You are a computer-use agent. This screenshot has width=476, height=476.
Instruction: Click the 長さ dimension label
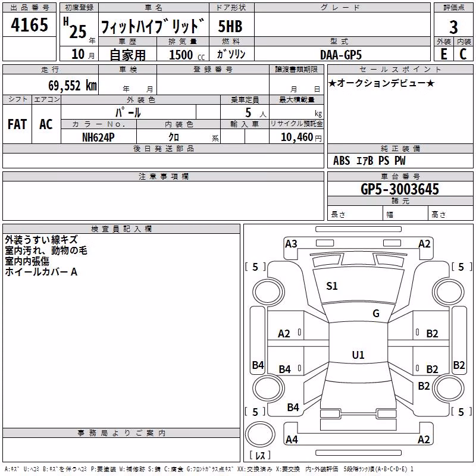338,215
